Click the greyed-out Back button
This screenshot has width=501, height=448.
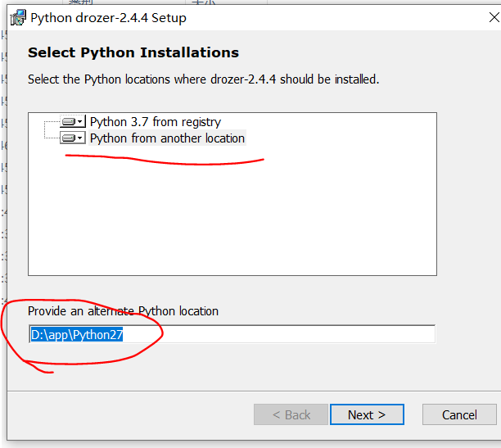coord(291,414)
